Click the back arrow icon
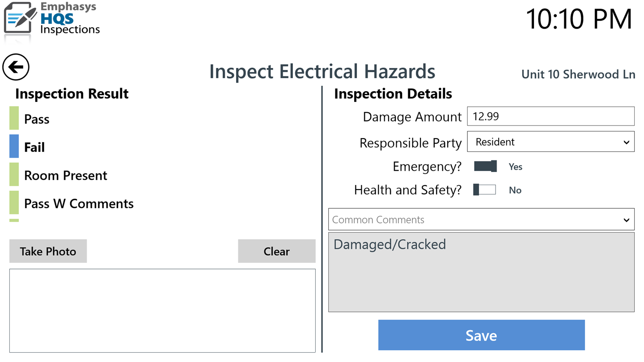Image resolution: width=644 pixels, height=362 pixels. [x=16, y=67]
